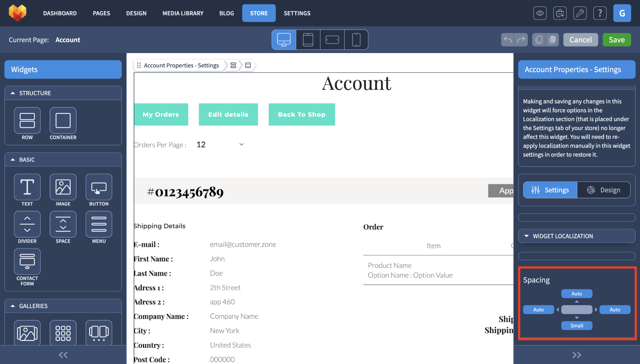The width and height of the screenshot is (640, 364).
Task: Collapse the GALLERIES section
Action: click(x=12, y=306)
